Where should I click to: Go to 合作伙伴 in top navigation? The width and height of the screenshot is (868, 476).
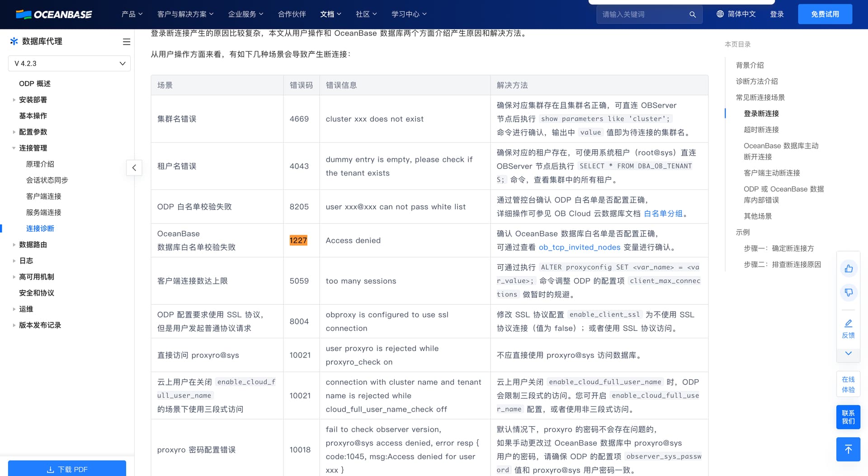(x=292, y=14)
